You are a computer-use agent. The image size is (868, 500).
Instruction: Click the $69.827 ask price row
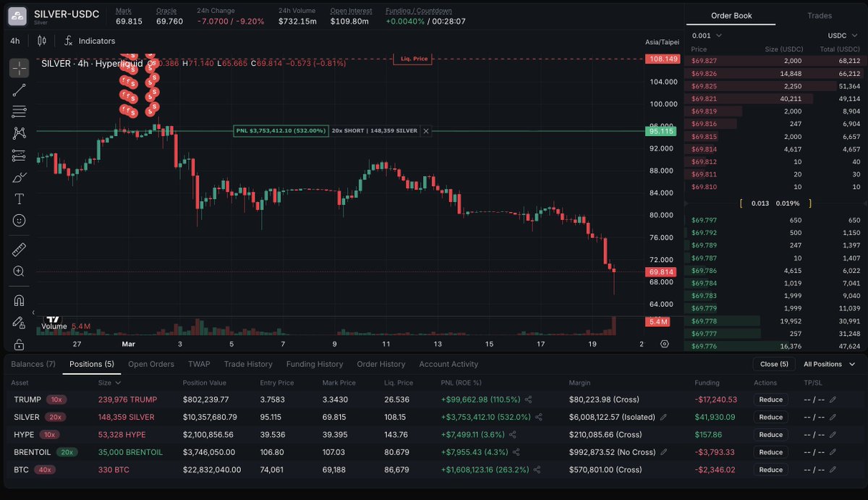point(775,61)
